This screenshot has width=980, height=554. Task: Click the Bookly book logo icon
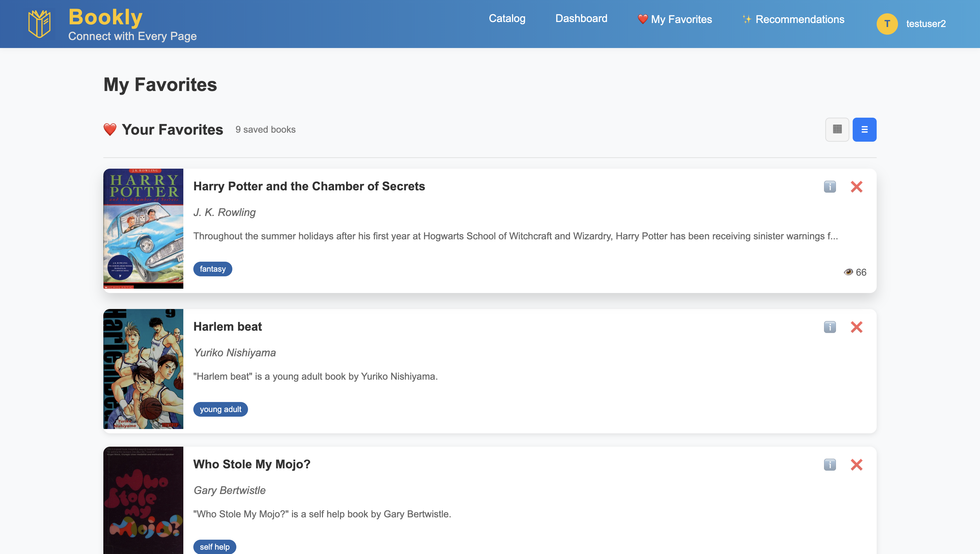(40, 24)
